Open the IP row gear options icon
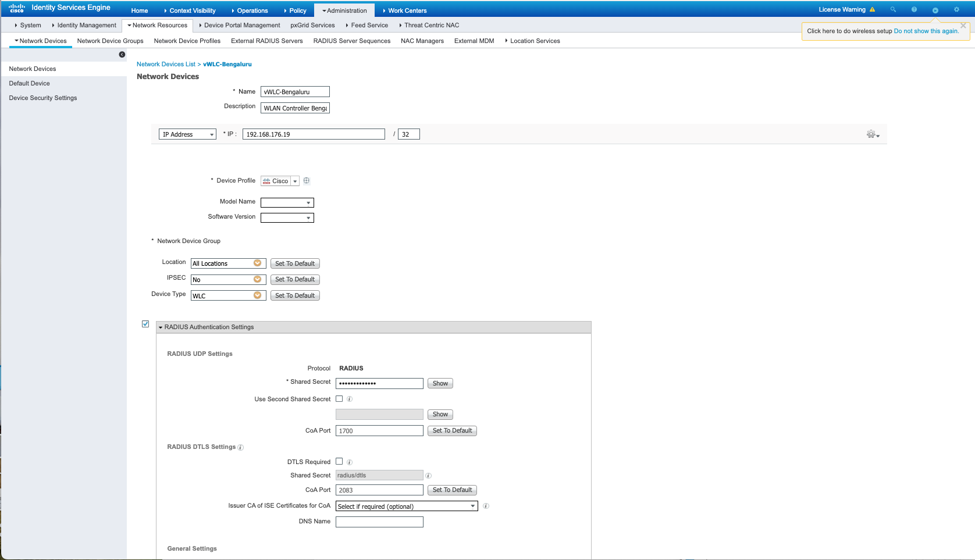The width and height of the screenshot is (975, 560). point(873,134)
